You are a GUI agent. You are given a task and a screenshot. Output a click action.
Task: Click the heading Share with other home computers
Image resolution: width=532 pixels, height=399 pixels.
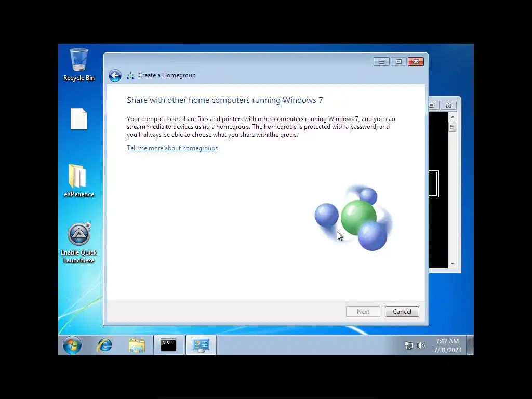[x=224, y=100]
